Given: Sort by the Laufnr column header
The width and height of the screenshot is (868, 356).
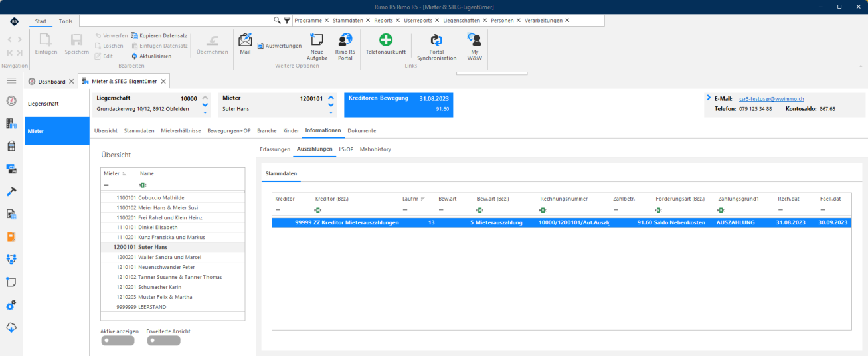Looking at the screenshot, I should point(410,198).
